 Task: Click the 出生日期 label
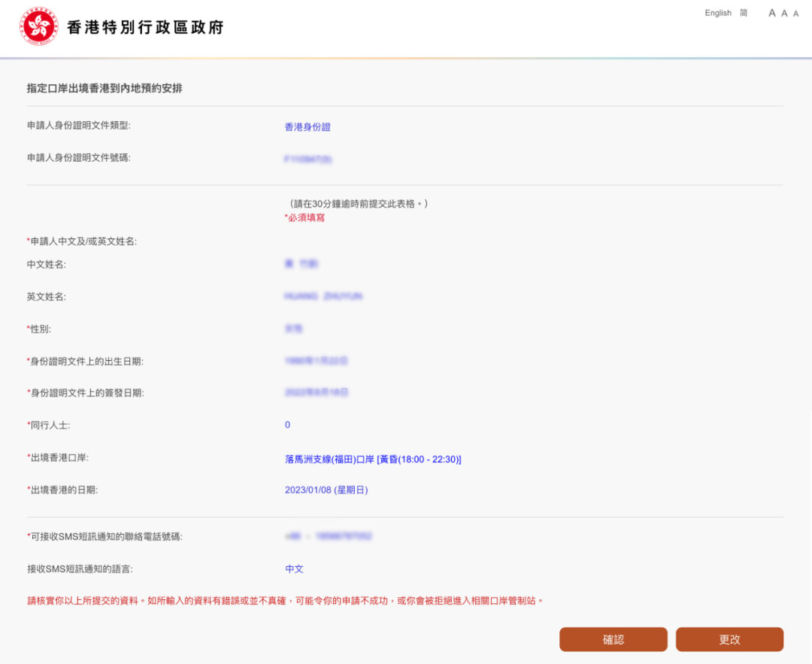click(x=86, y=362)
